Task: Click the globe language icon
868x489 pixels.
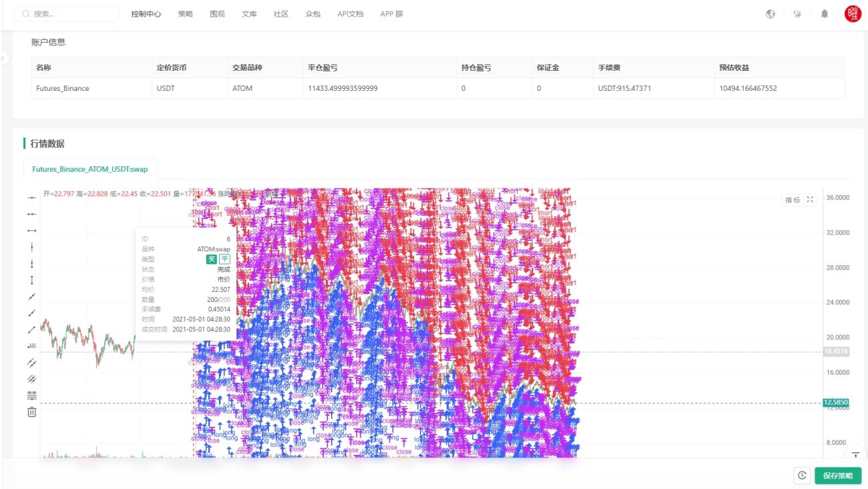Action: (771, 14)
